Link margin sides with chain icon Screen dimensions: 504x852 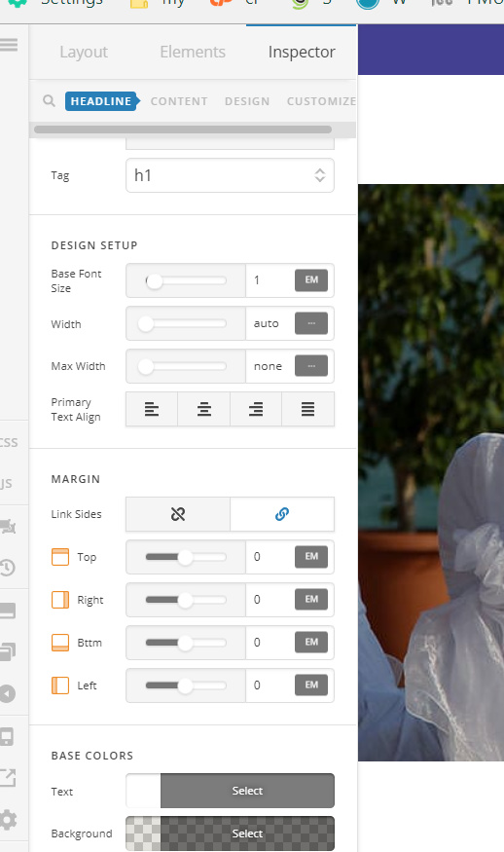click(282, 514)
